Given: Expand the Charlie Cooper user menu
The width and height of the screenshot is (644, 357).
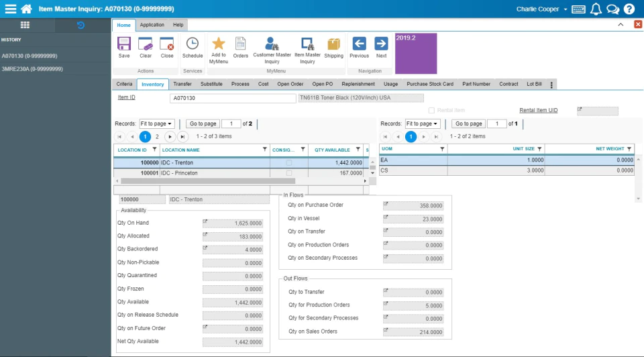Looking at the screenshot, I should click(541, 9).
